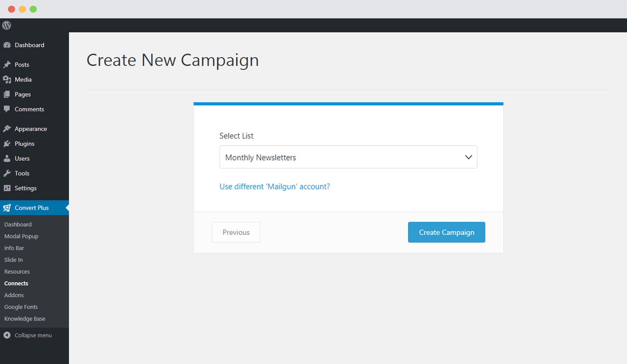Click 'Use different Mailgun account?' link

(x=275, y=187)
